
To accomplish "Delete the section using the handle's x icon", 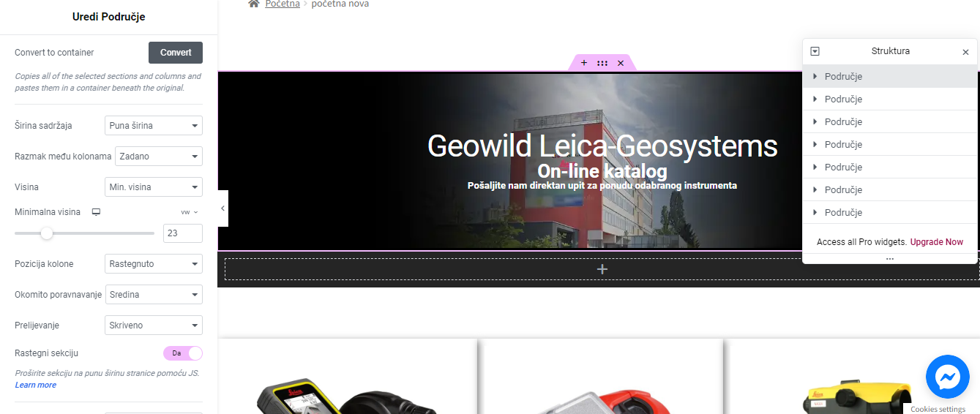I will tap(621, 63).
